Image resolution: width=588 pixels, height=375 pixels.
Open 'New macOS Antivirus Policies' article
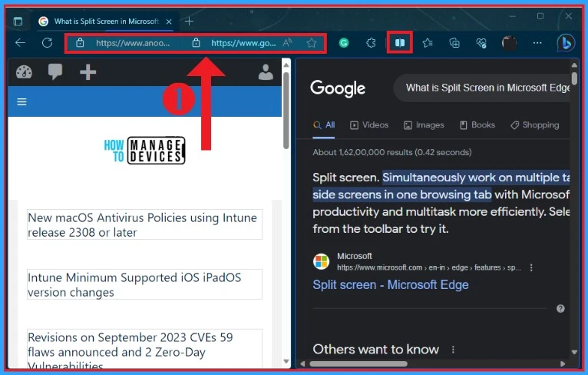[x=143, y=225]
